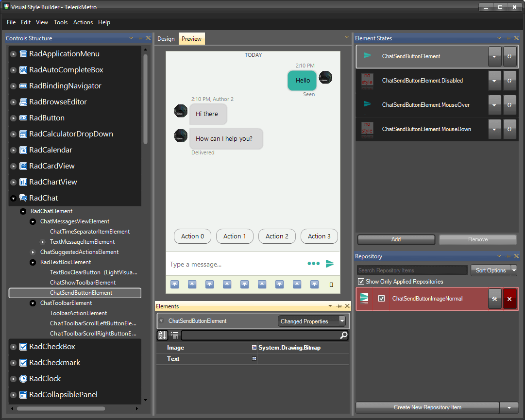Click the Search Repository Items field
525x420 pixels.
point(412,270)
